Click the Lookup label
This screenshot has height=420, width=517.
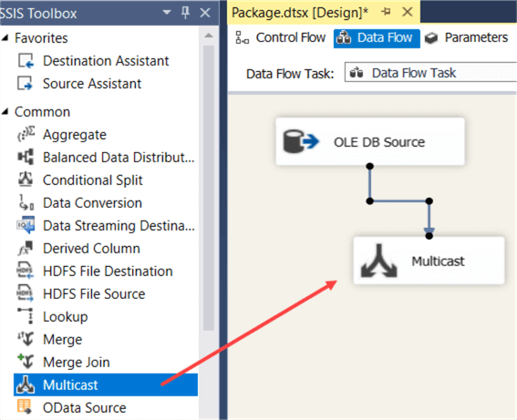point(66,317)
